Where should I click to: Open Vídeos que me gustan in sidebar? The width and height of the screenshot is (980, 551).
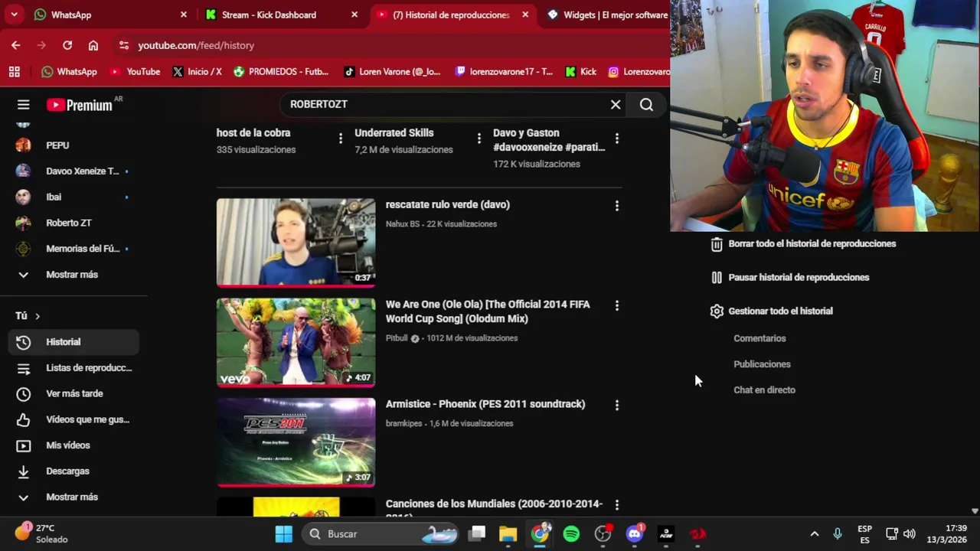(73, 419)
